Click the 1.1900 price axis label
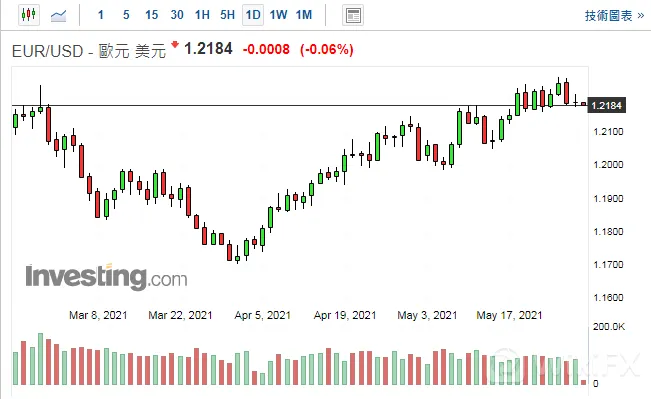This screenshot has width=651, height=399. tap(608, 198)
